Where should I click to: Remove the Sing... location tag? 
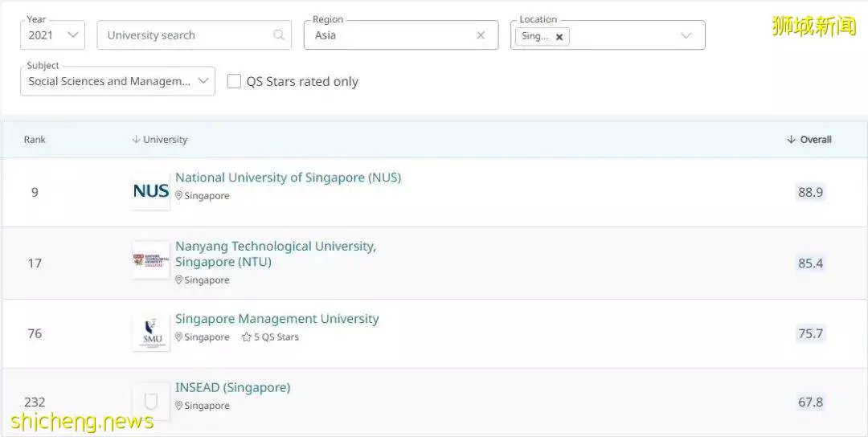coord(559,37)
